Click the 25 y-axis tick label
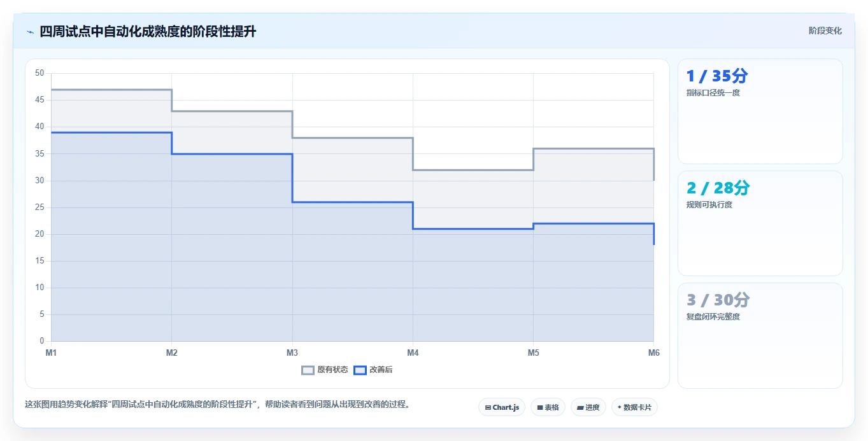Viewport: 868px width, 441px height. click(x=39, y=207)
